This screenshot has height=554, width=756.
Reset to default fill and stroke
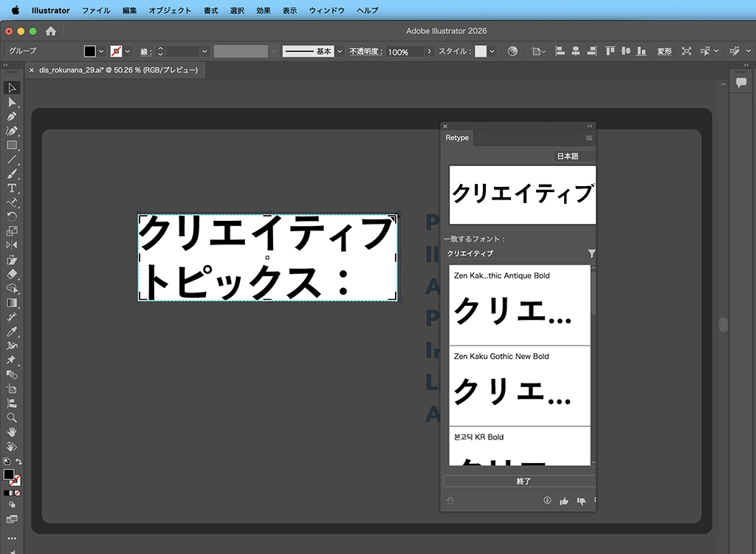click(6, 462)
